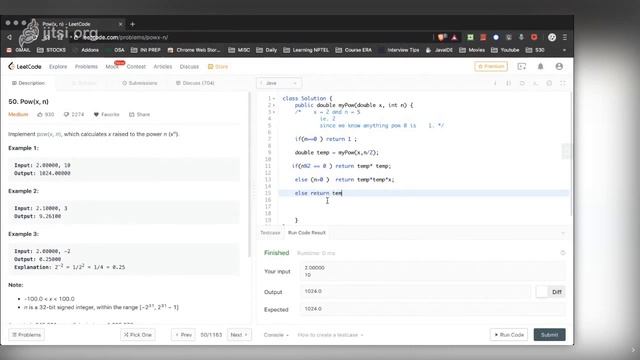Go to Next problem
640x360 pixels.
(x=239, y=335)
